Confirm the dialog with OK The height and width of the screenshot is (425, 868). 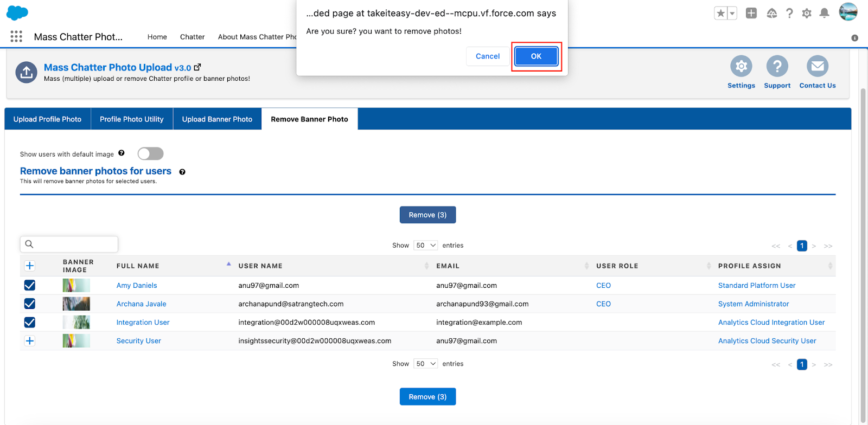[536, 56]
